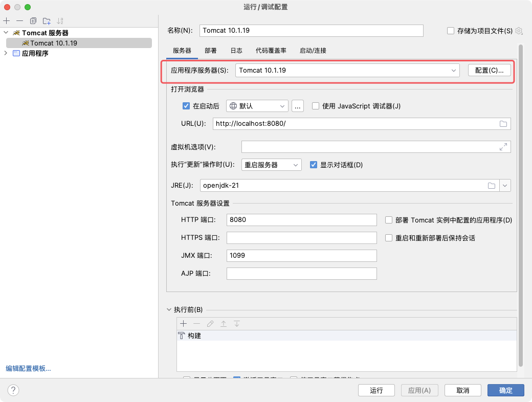Uncheck 在启动后 open browser option
Screen dimensions: 532x402
coord(186,106)
